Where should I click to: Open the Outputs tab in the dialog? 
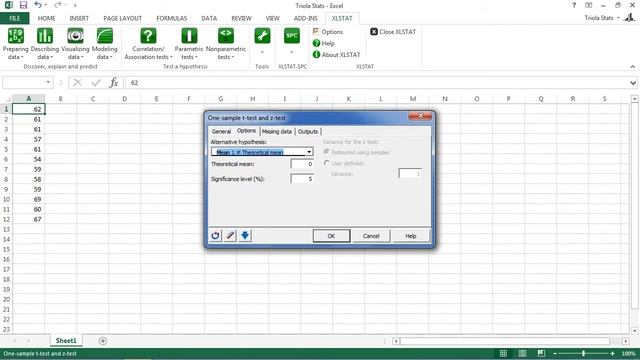pos(308,131)
